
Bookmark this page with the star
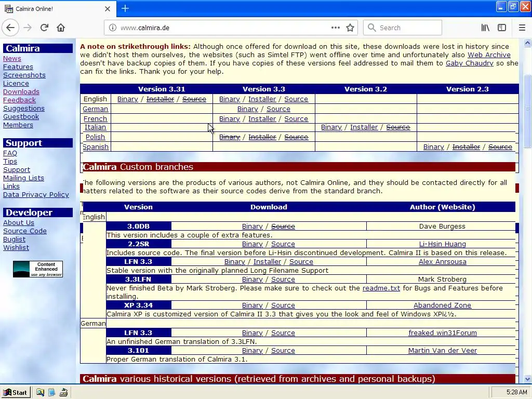click(x=350, y=28)
